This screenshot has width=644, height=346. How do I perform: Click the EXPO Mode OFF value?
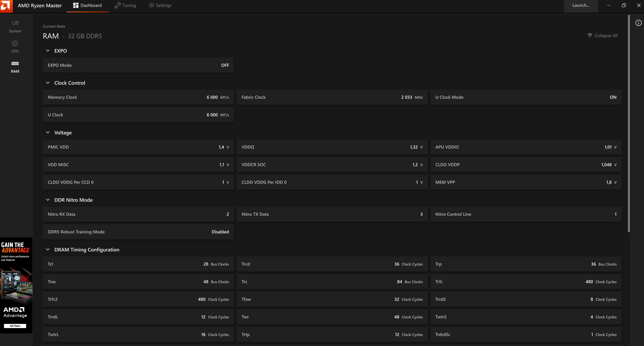tap(225, 65)
